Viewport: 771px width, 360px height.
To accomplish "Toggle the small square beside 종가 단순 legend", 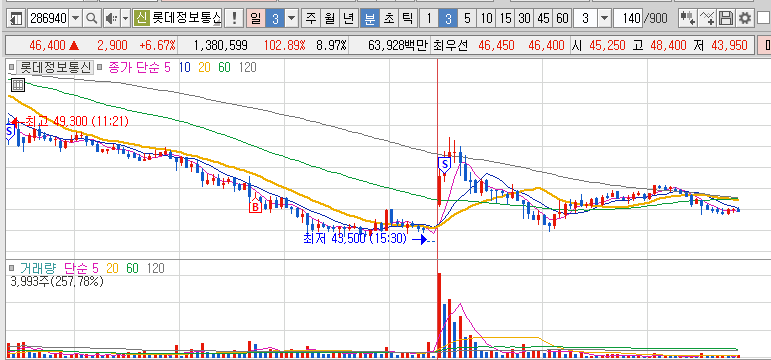I will point(99,67).
